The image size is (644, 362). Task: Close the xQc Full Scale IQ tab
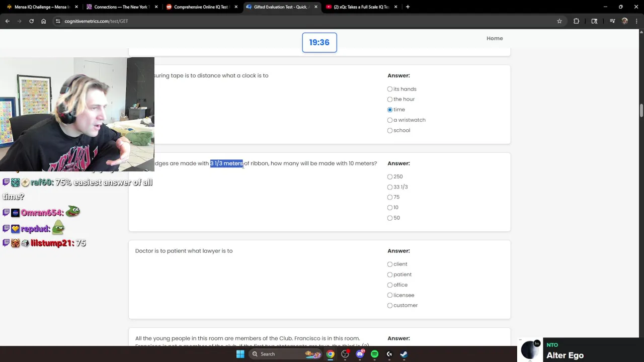(396, 7)
